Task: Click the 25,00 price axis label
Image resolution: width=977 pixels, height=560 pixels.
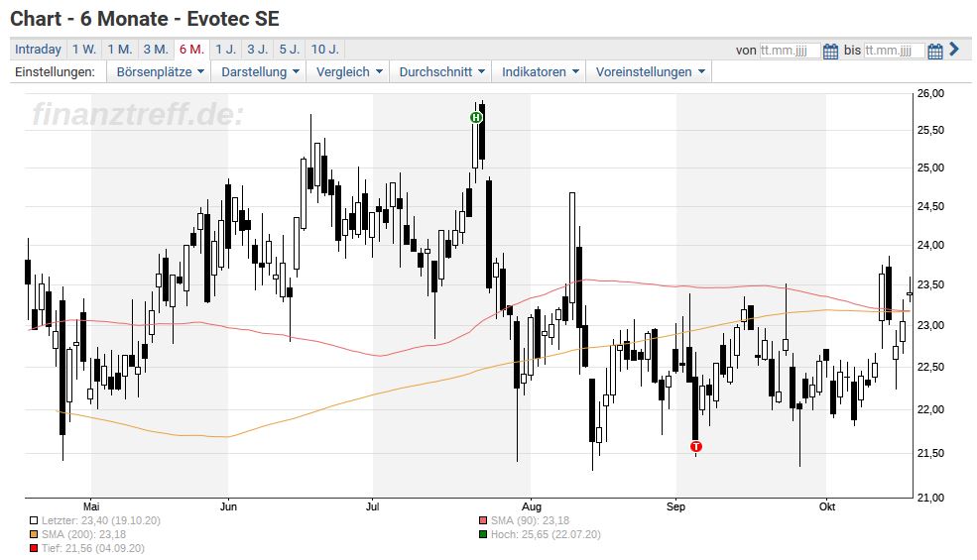Action: click(x=930, y=168)
